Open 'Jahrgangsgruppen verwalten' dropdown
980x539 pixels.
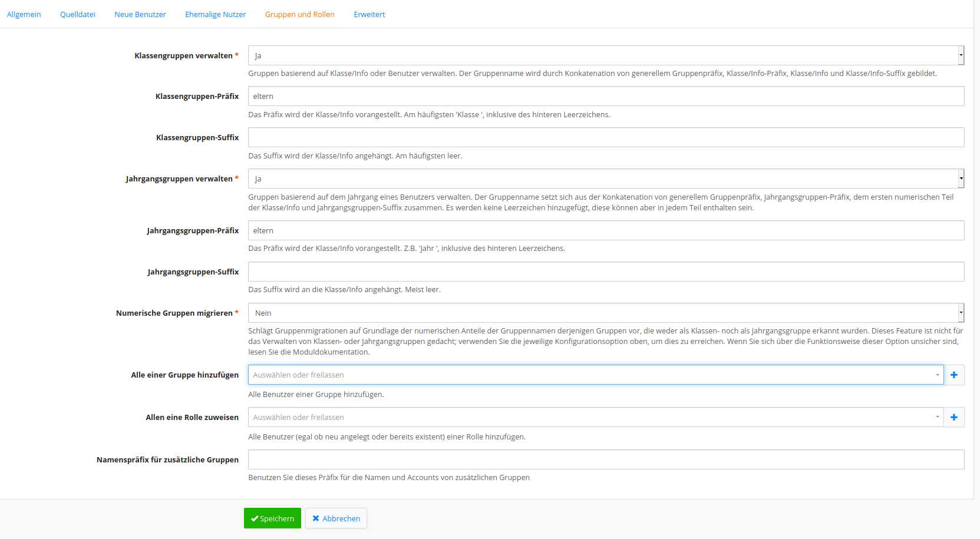tap(606, 179)
